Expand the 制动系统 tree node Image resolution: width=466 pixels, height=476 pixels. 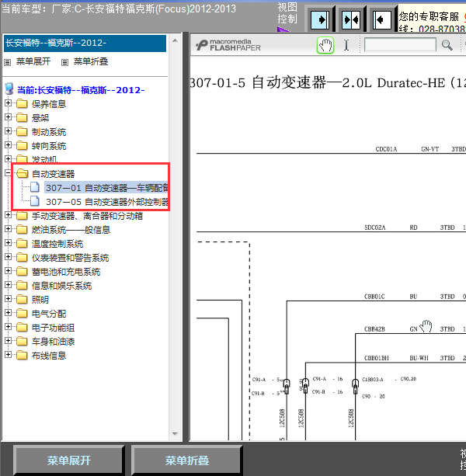tap(9, 131)
